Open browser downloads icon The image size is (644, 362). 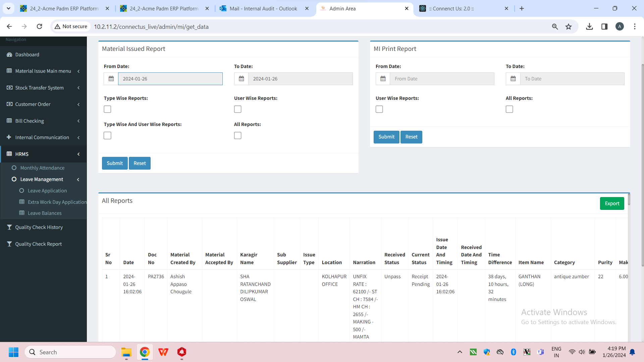[589, 26]
